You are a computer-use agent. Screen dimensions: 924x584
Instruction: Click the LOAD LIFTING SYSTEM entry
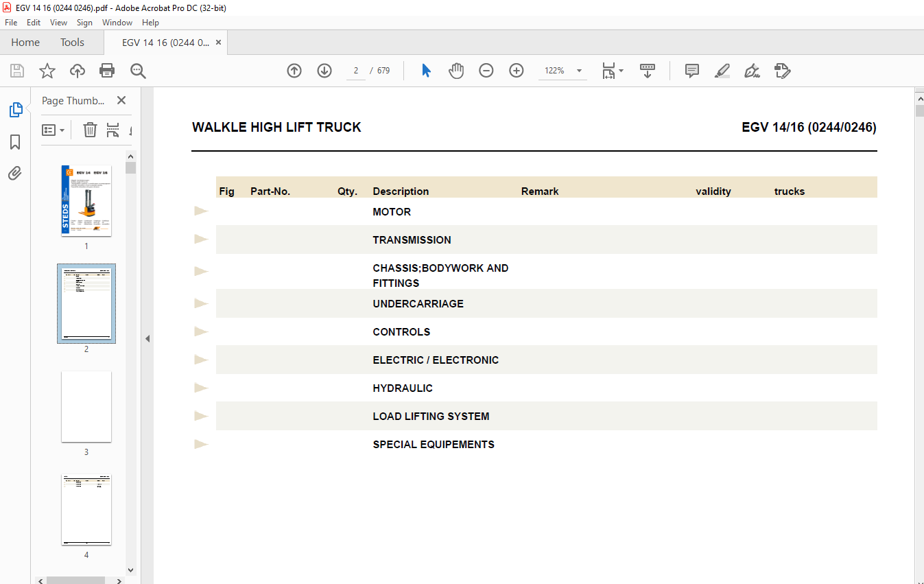[x=431, y=417]
